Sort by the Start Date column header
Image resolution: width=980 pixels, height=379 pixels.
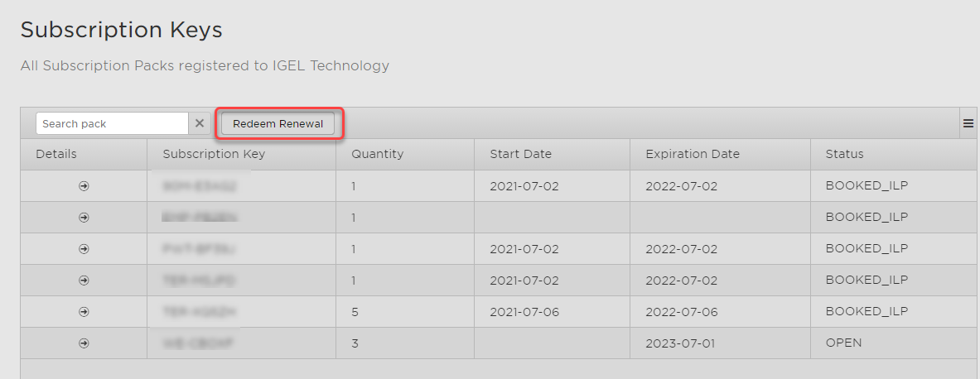click(520, 154)
